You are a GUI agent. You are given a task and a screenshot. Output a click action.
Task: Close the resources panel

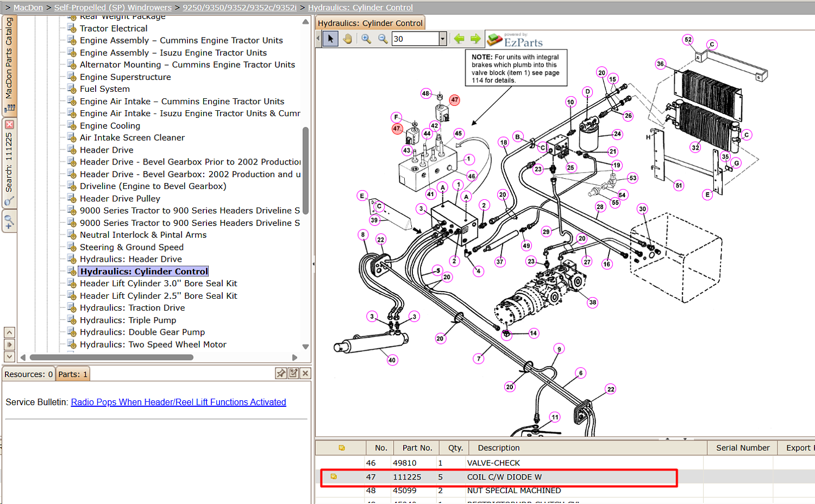click(305, 373)
